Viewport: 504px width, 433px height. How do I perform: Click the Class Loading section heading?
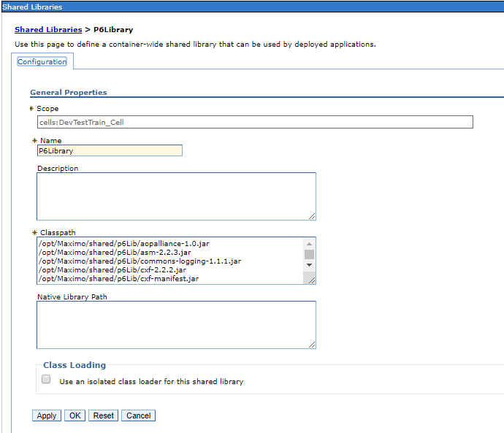(75, 365)
